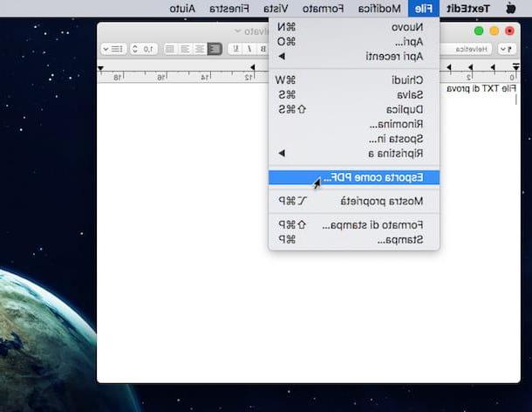This screenshot has height=412, width=532.
Task: Choose the Duplica menu entry
Action: (x=354, y=109)
